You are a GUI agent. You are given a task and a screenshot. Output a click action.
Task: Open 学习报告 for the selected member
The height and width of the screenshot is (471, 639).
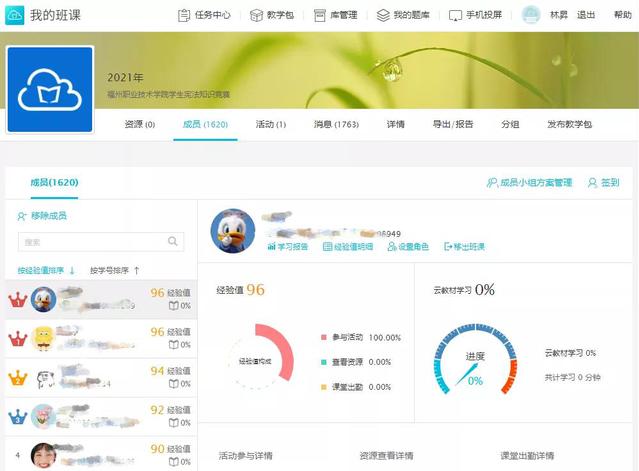coord(288,246)
